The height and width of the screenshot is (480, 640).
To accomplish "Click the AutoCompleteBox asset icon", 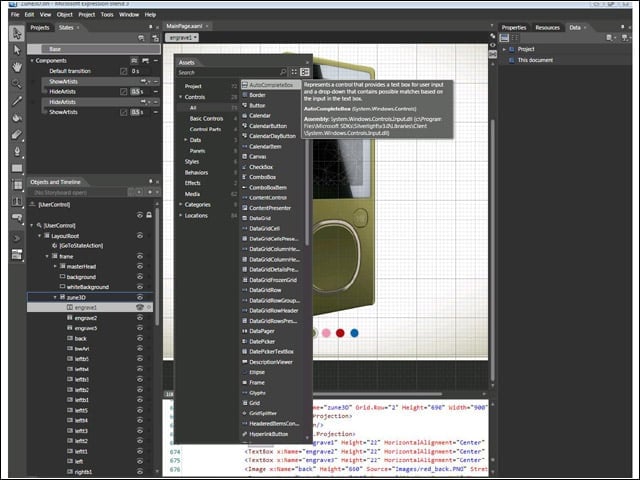I will point(244,85).
